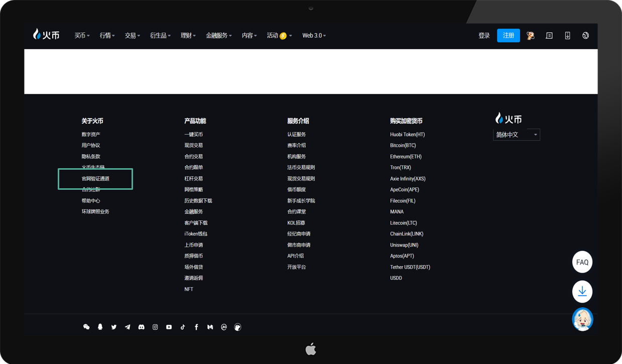Expand the 买币 navigation dropdown
The image size is (622, 364).
point(82,36)
